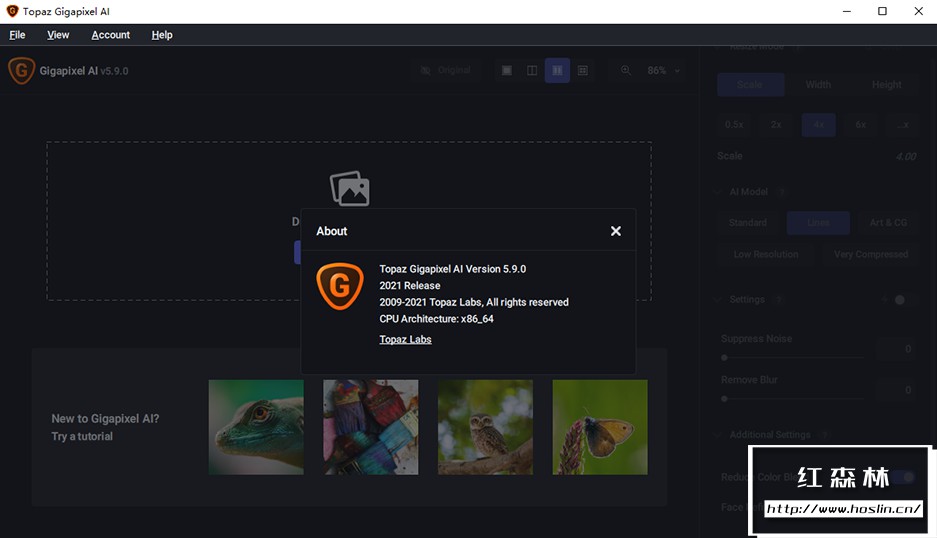The width and height of the screenshot is (937, 538).
Task: Adjust the Suppress Noise slider
Action: pos(793,357)
